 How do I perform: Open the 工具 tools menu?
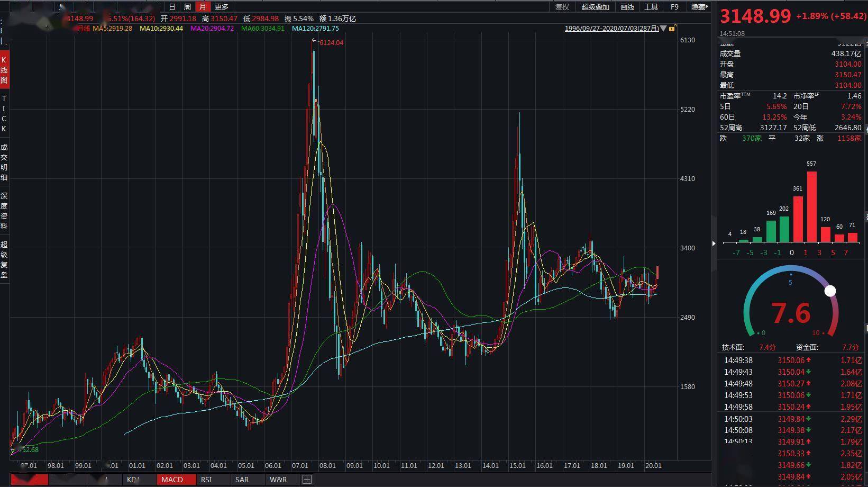coord(651,7)
